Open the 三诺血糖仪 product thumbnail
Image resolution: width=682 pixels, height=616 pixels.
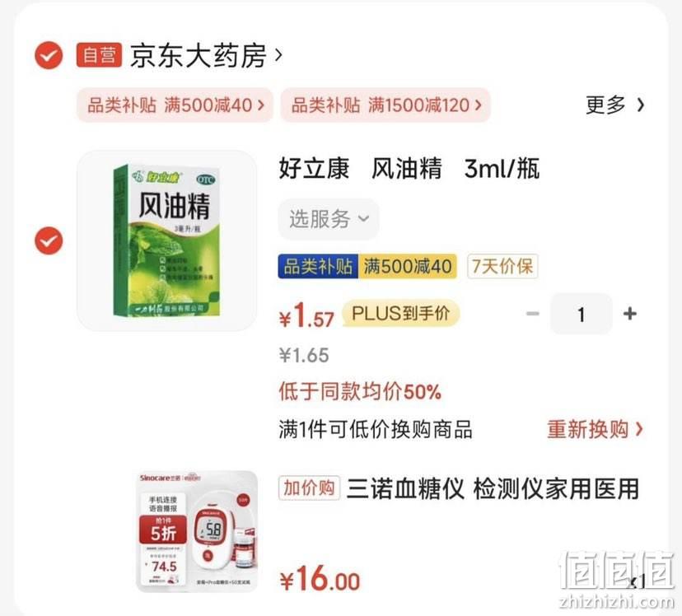pyautogui.click(x=197, y=531)
